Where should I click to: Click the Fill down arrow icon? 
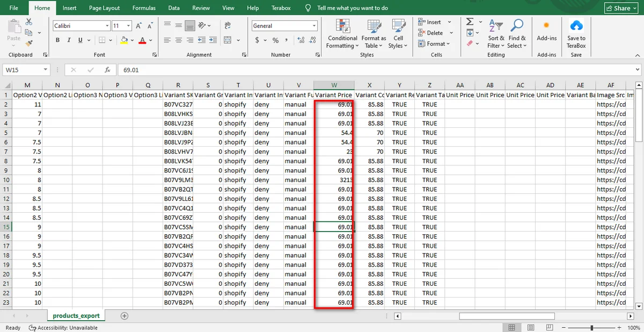tap(470, 32)
